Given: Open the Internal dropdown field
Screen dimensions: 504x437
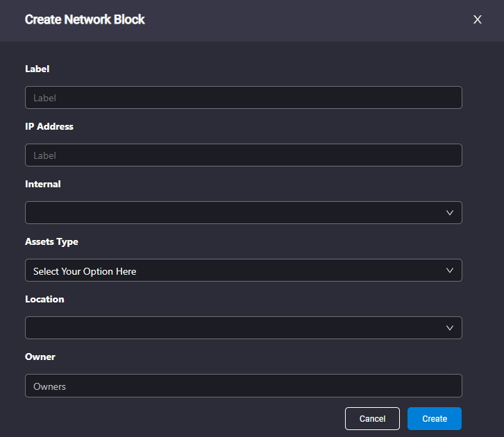Looking at the screenshot, I should (244, 212).
